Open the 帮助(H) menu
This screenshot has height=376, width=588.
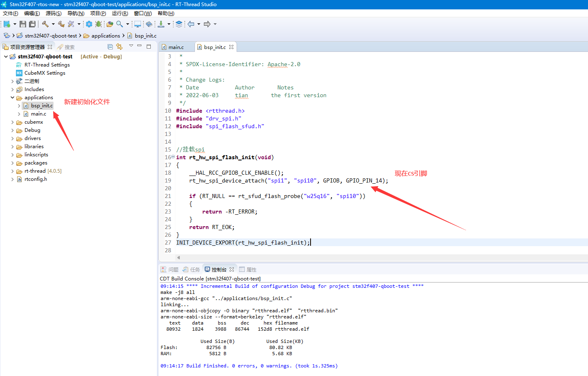[166, 13]
